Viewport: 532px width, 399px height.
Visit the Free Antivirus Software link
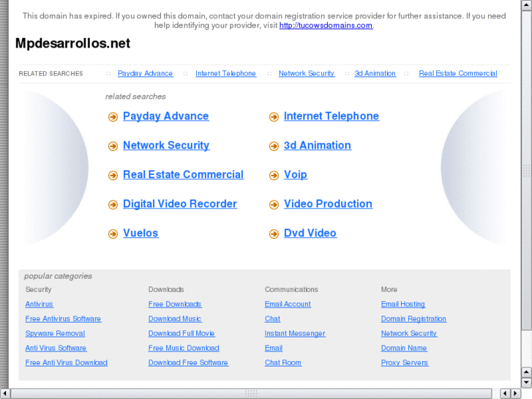pos(63,319)
